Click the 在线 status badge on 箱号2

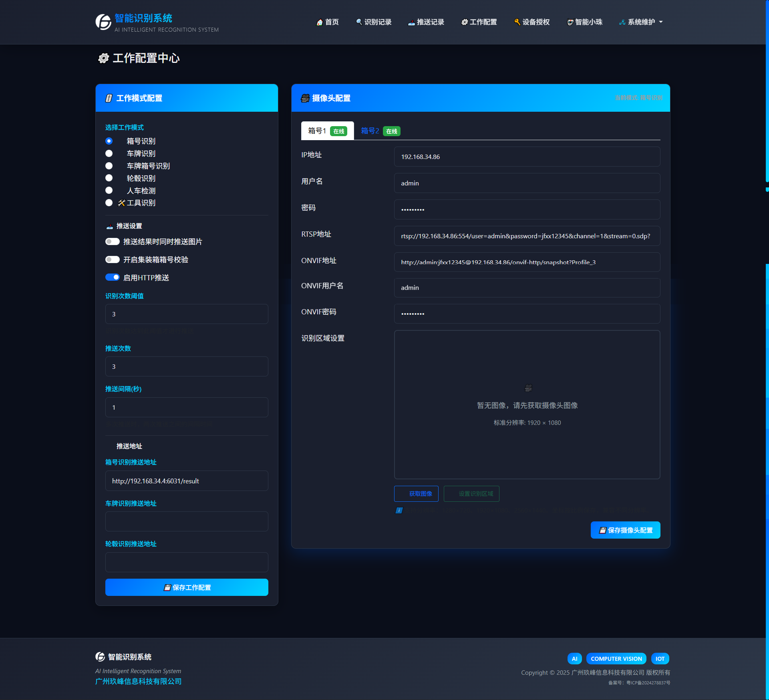[392, 131]
